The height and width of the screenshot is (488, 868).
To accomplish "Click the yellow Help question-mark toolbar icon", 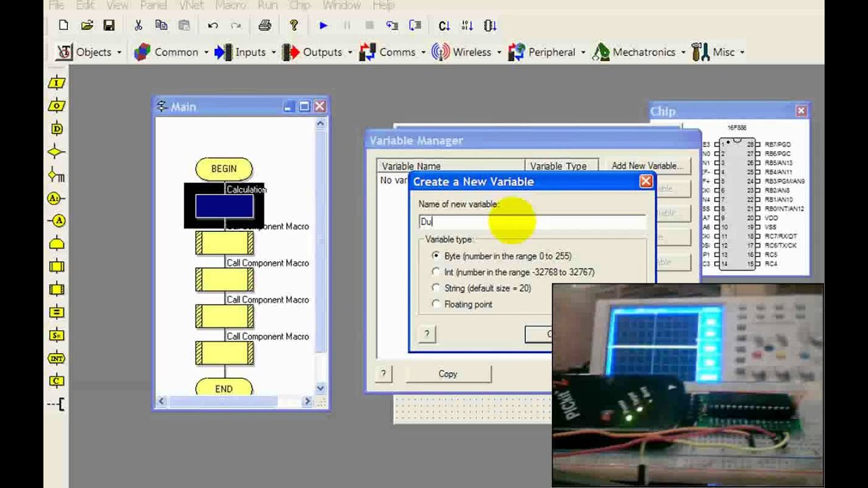I will (x=294, y=26).
